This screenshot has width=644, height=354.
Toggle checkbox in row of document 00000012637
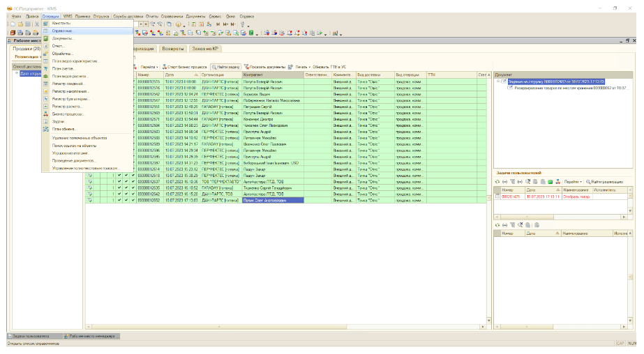point(119,181)
